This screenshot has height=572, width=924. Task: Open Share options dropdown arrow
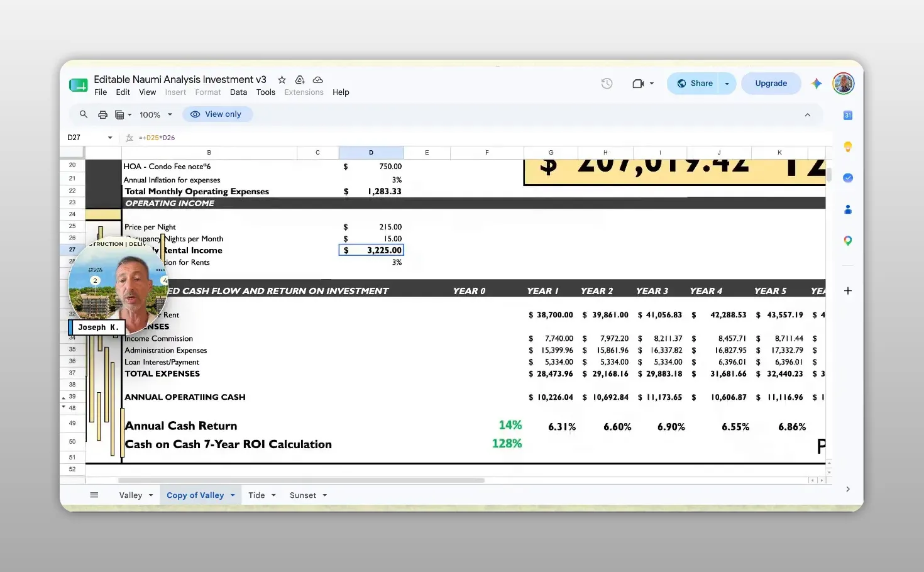pos(727,84)
